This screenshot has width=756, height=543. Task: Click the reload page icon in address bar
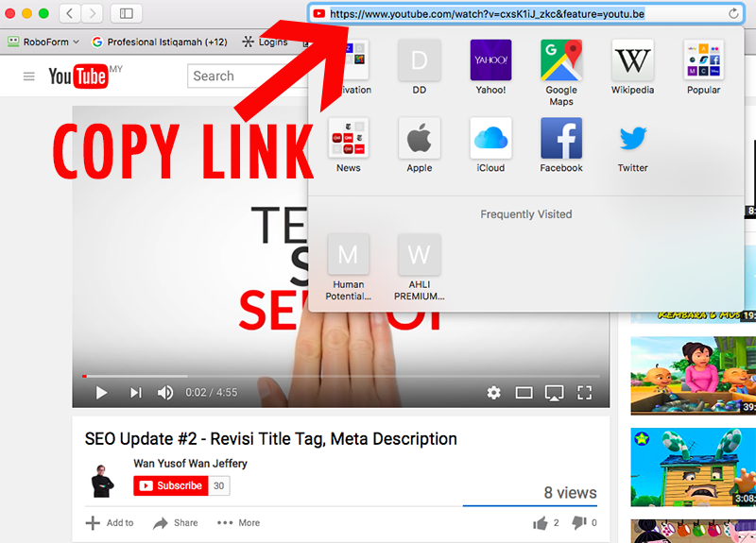click(733, 13)
